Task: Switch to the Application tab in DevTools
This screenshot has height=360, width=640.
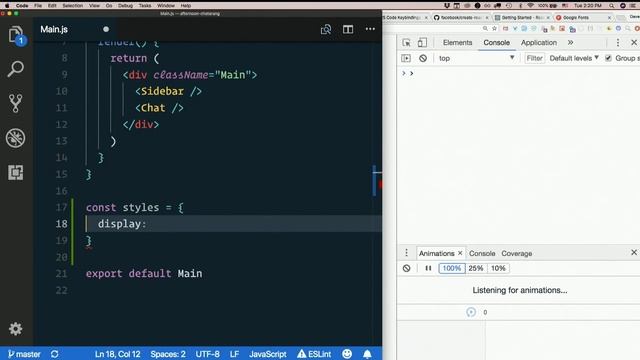Action: click(x=539, y=42)
